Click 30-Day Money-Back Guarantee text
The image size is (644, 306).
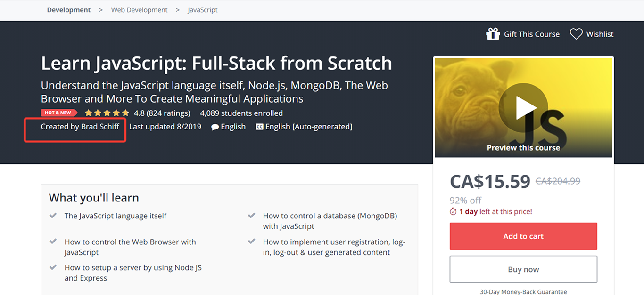pos(523,292)
